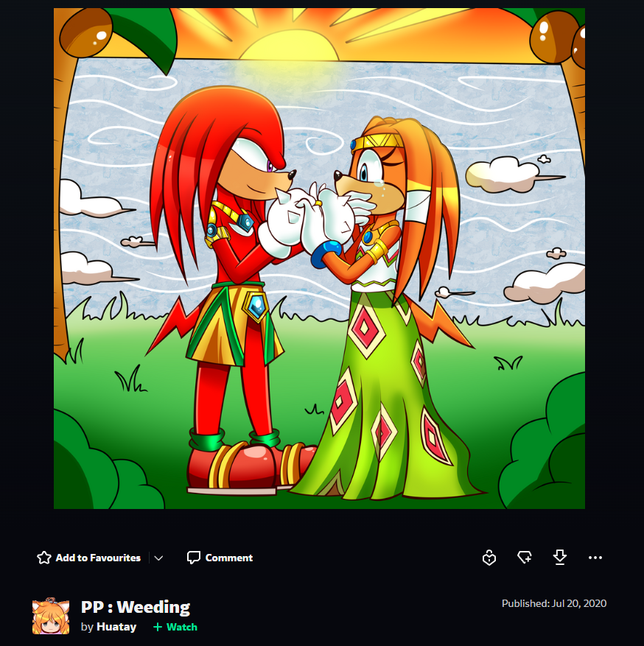Give a badge with the diamond plus icon
This screenshot has width=644, height=646.
(x=525, y=558)
